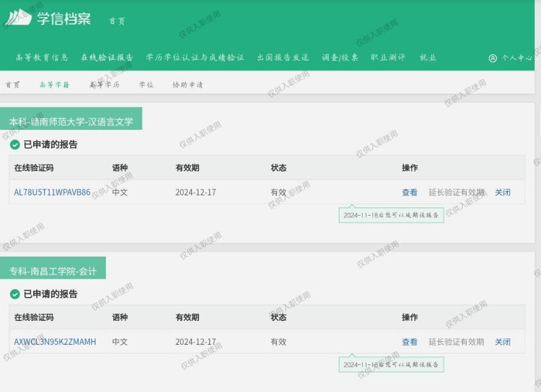This screenshot has height=392, width=541.
Task: Open the 个人中心 user icon
Action: tap(493, 58)
